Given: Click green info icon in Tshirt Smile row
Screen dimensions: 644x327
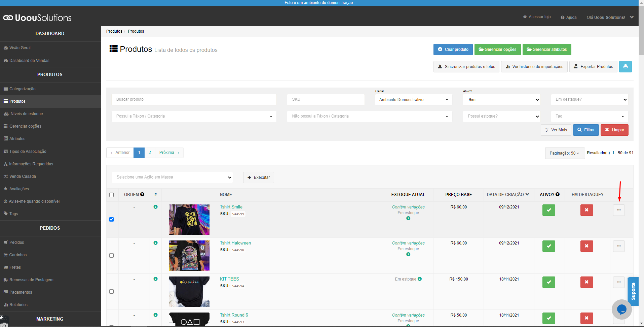Looking at the screenshot, I should pyautogui.click(x=155, y=207).
